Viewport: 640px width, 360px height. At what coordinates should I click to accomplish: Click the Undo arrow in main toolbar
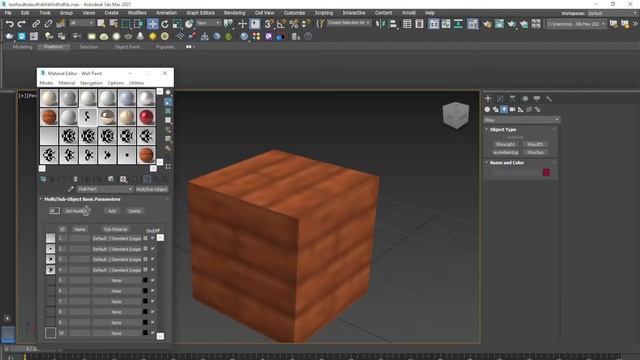click(x=9, y=24)
